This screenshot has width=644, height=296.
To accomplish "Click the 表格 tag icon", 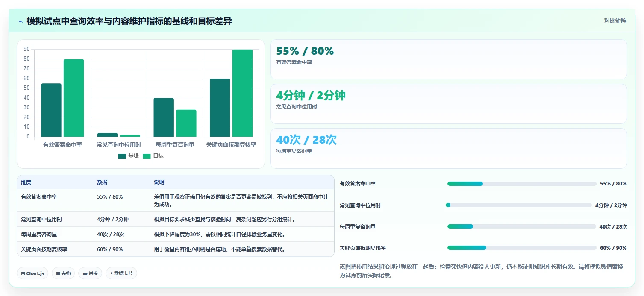I will pyautogui.click(x=58, y=273).
